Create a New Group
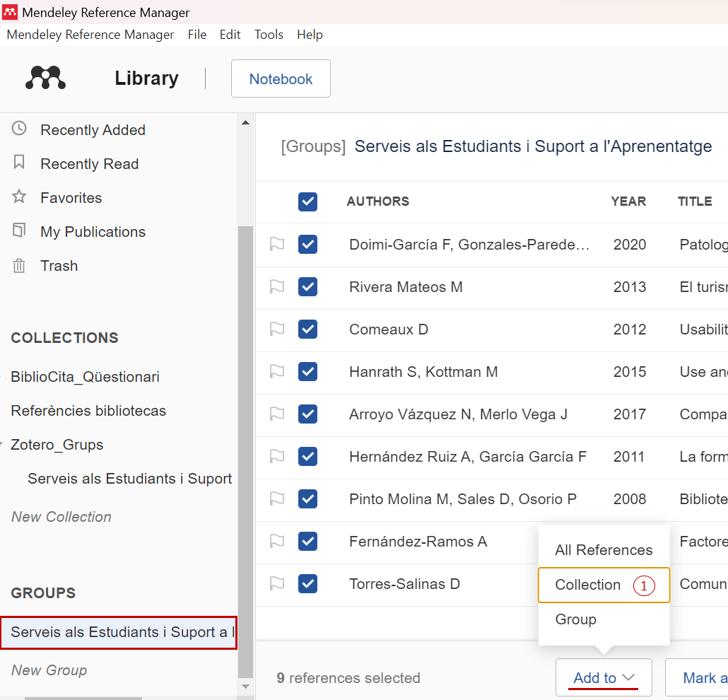 (x=49, y=670)
